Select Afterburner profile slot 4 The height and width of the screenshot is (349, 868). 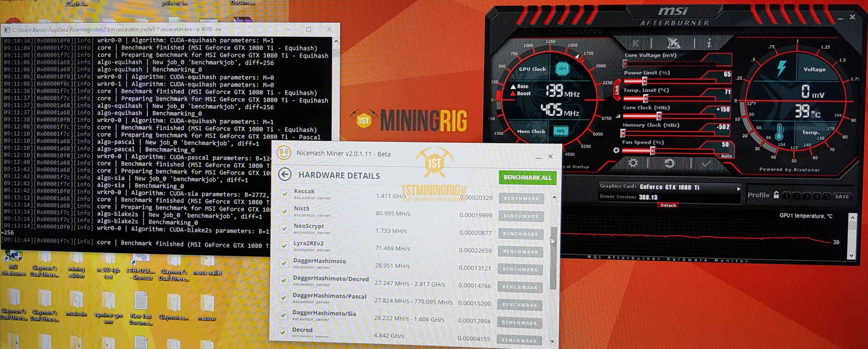pyautogui.click(x=816, y=195)
